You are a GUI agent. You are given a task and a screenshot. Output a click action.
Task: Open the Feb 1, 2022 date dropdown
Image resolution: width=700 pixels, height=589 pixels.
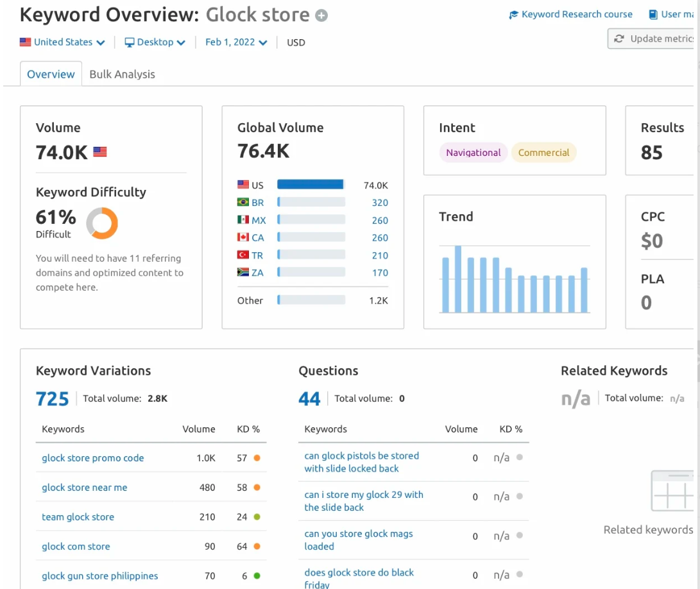[236, 42]
